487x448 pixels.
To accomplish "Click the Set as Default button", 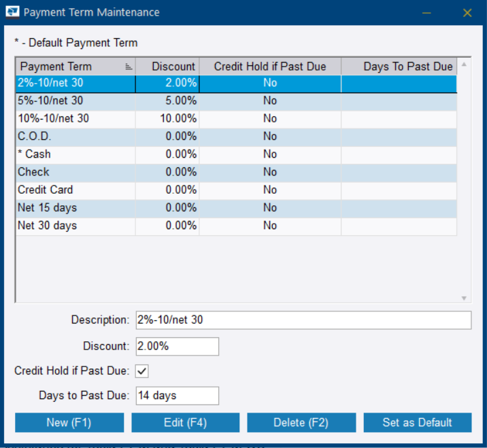I will coord(417,422).
